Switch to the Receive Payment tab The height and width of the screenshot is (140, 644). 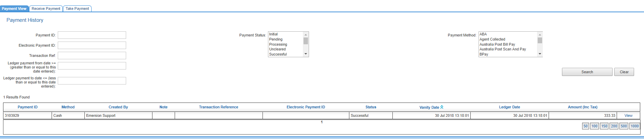pos(46,9)
